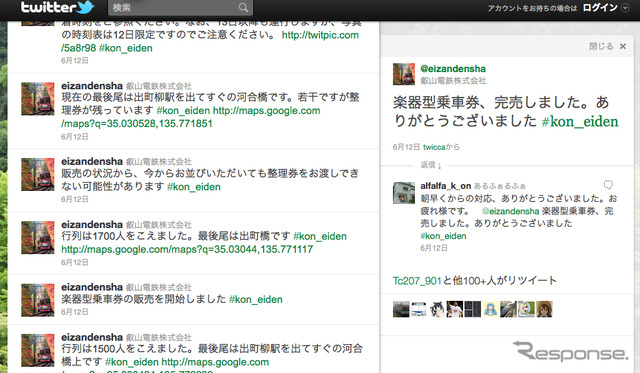The image size is (640, 373).
Task: Expand the 返信 replies divider
Action: point(431,165)
